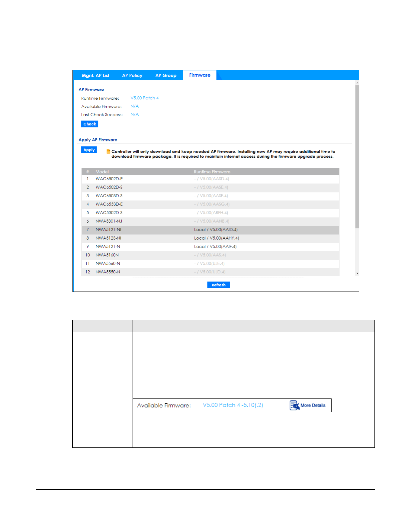The height and width of the screenshot is (532, 411).
Task: Select row WAC5302D-S
Action: pyautogui.click(x=210, y=213)
